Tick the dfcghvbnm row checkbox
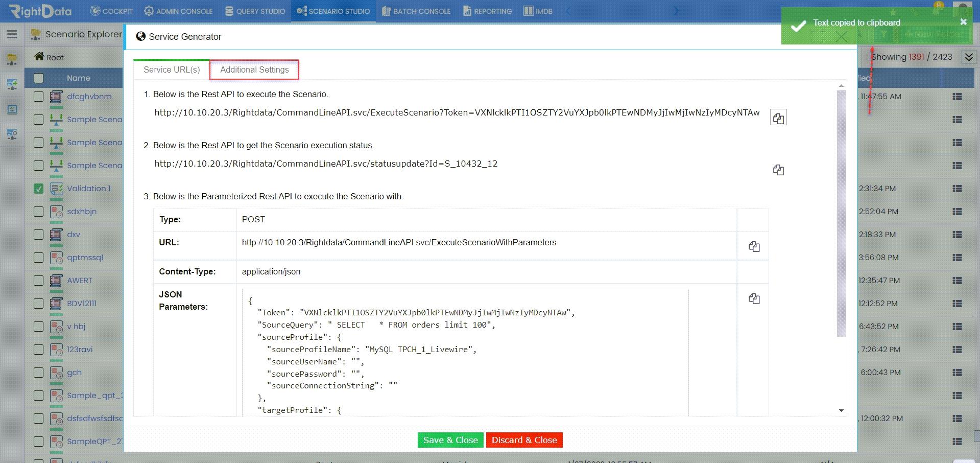 click(x=38, y=97)
